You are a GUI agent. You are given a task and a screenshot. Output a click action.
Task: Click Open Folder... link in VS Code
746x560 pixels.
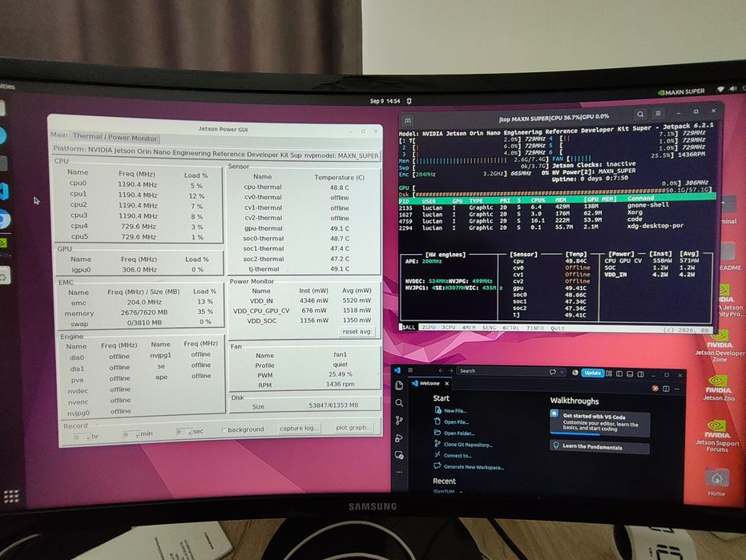click(459, 433)
